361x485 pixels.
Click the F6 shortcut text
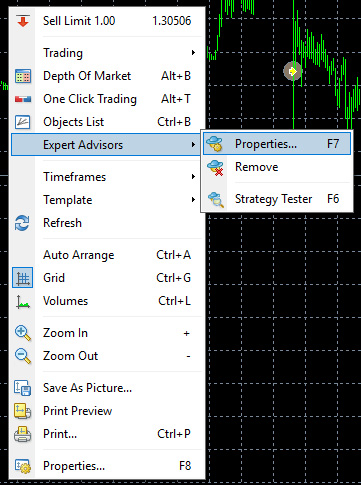point(333,199)
